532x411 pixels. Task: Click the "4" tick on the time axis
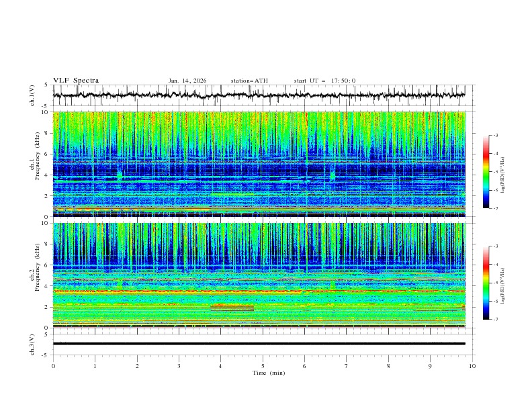pyautogui.click(x=221, y=366)
